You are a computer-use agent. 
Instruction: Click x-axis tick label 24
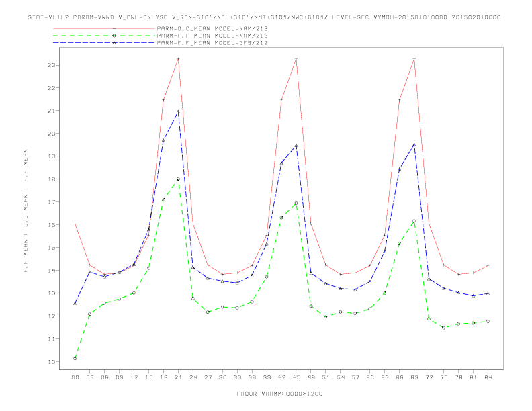[x=193, y=377]
